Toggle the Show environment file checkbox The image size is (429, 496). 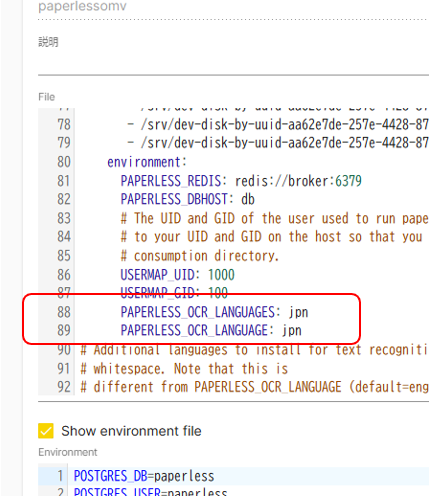pyautogui.click(x=46, y=431)
